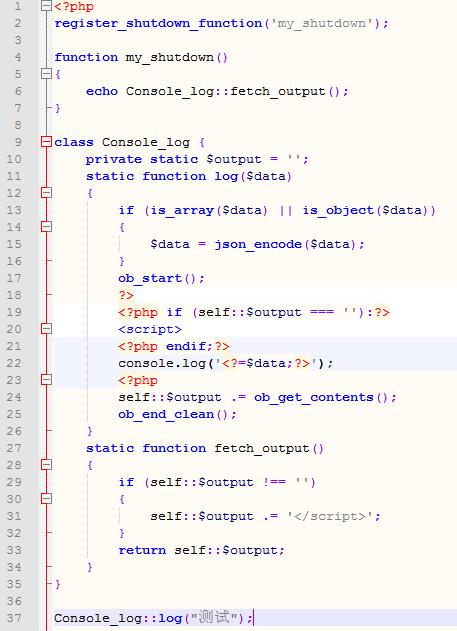Select line number 36 in the gutter

pyautogui.click(x=14, y=601)
